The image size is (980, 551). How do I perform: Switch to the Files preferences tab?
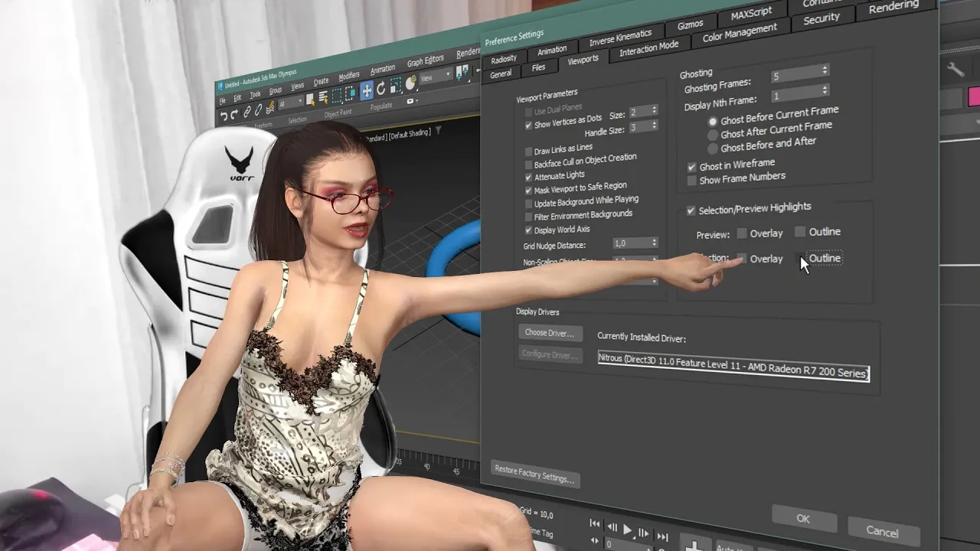539,68
